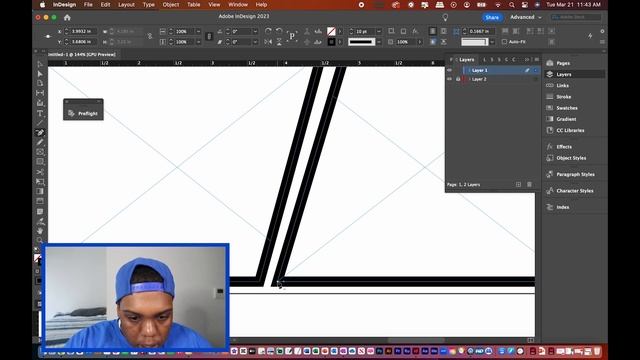Open the Advanced workspace dropdown
This screenshot has width=640, height=360.
pyautogui.click(x=526, y=17)
